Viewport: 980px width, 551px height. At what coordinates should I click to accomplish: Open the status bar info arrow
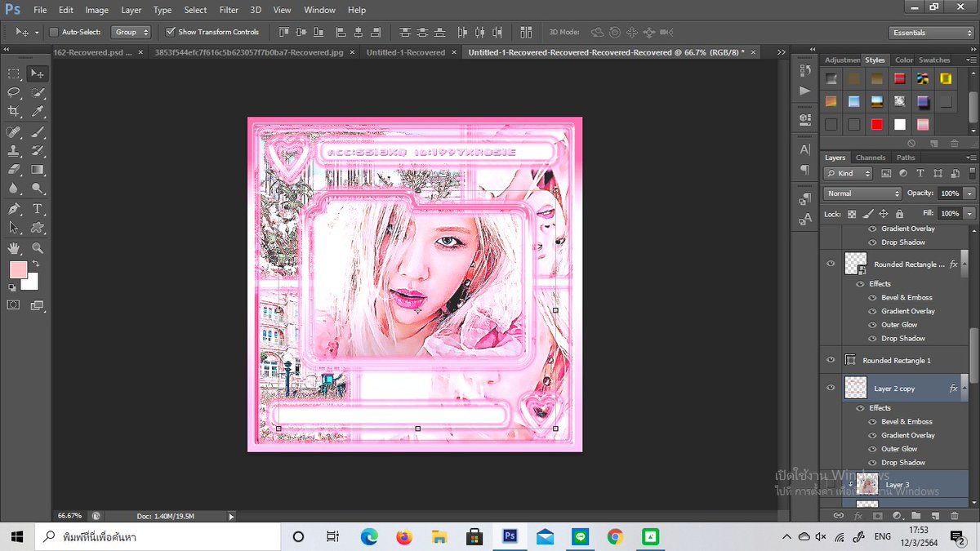(231, 516)
